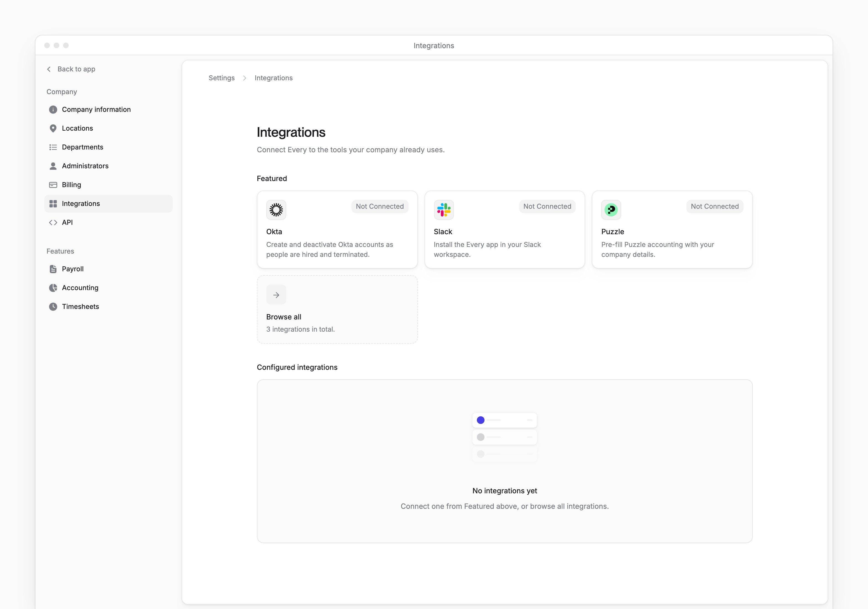868x609 pixels.
Task: Click the "No integrations yet" heading
Action: click(x=505, y=491)
